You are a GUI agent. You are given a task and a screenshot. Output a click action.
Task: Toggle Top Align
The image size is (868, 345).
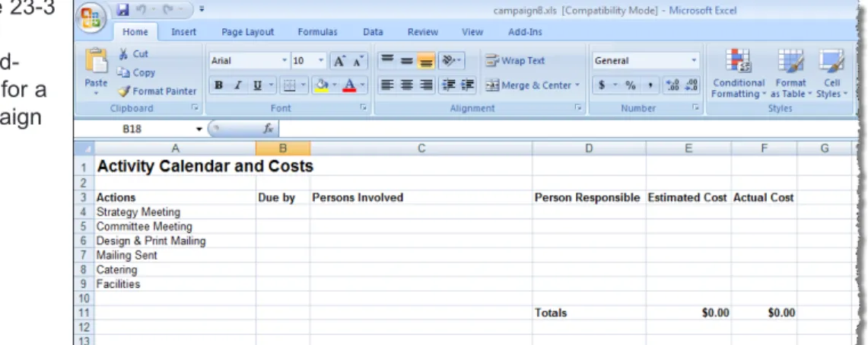pyautogui.click(x=387, y=61)
